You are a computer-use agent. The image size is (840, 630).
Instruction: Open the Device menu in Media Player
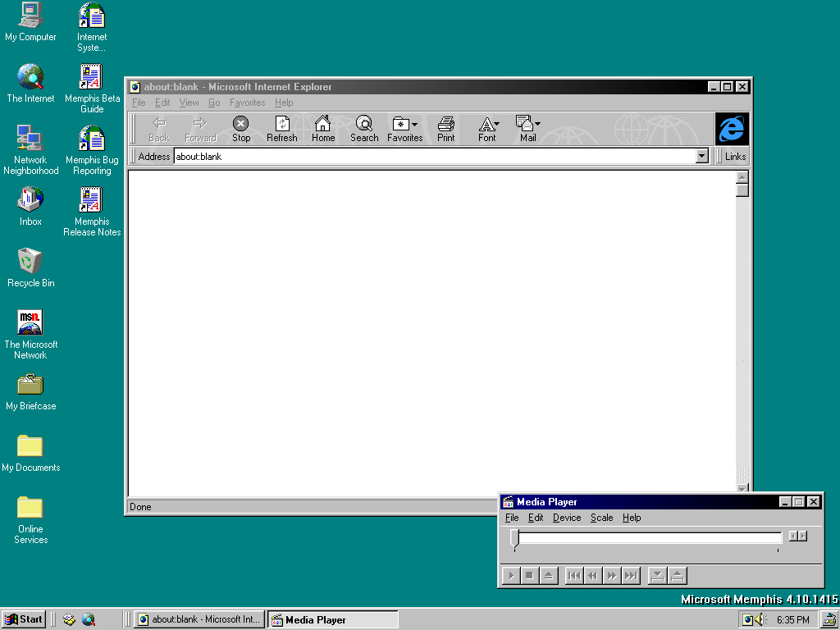(x=566, y=518)
